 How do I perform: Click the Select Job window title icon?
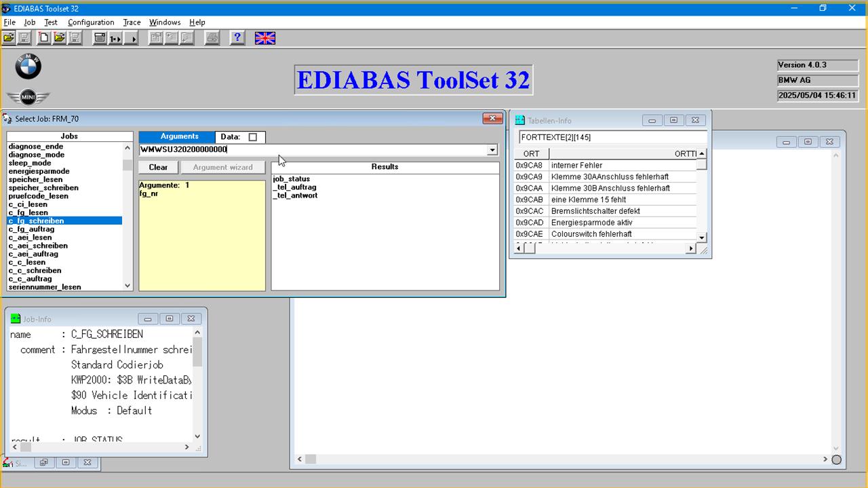(x=7, y=119)
